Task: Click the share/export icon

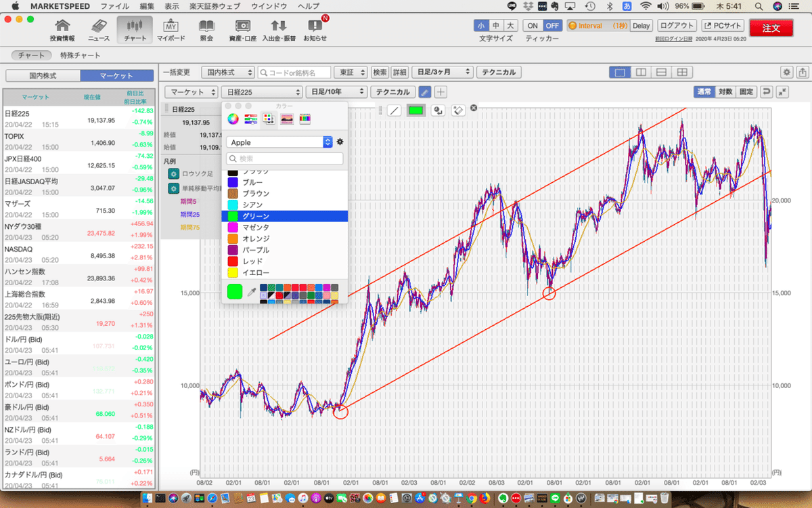Action: coord(803,72)
